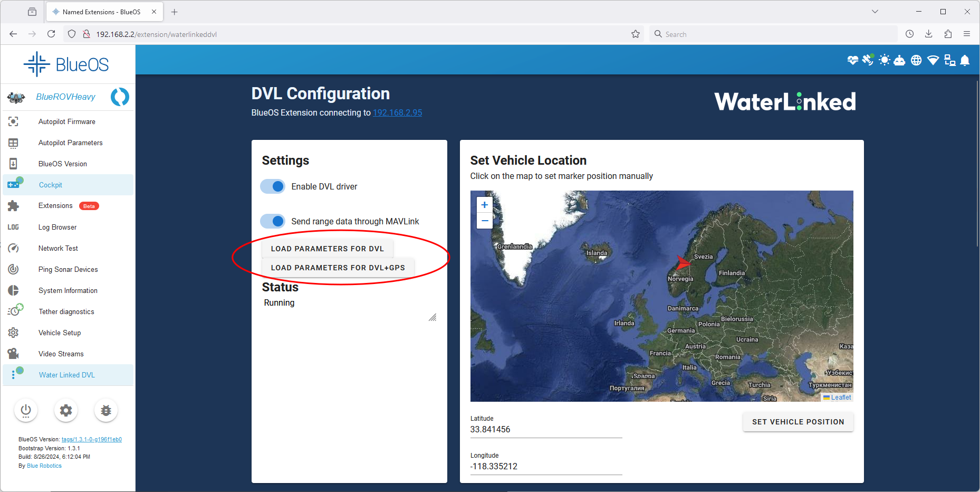Click the status text area resize handle
Screen dimensions: 980x492
[x=433, y=317]
